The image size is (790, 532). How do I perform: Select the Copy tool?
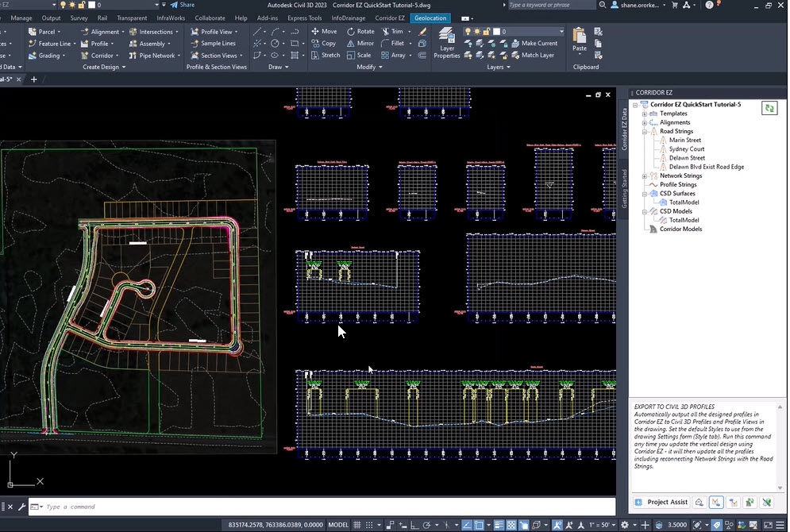(x=323, y=44)
